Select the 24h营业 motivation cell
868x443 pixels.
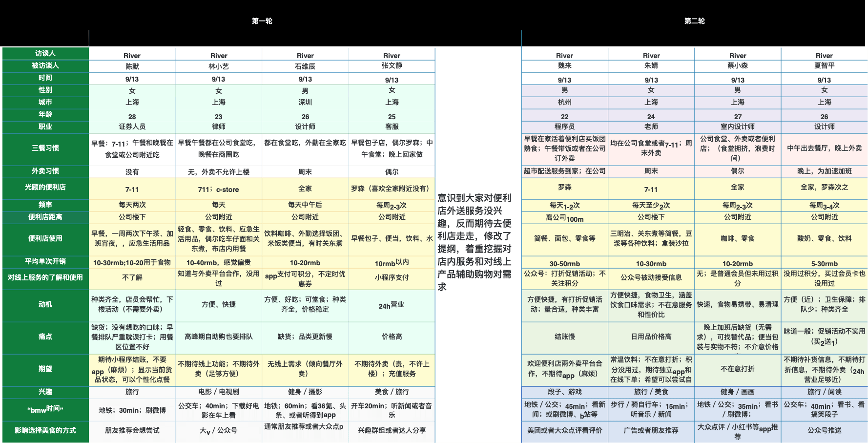coord(392,305)
